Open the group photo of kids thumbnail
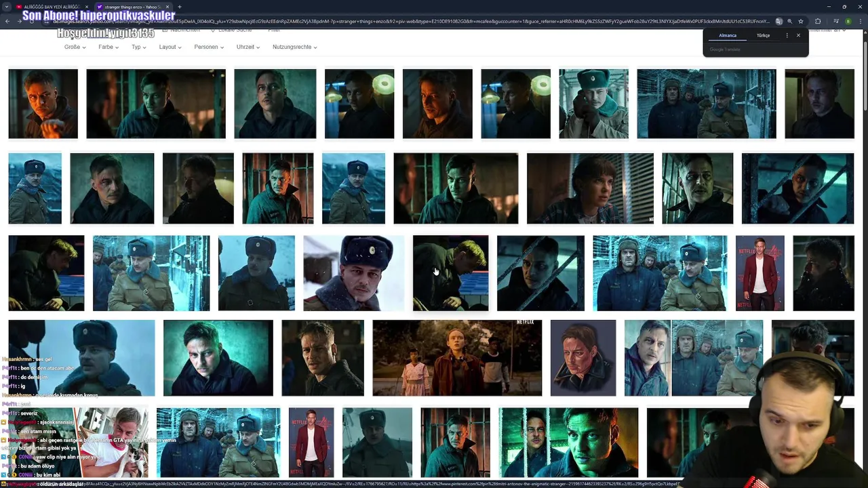868x488 pixels. tap(457, 358)
